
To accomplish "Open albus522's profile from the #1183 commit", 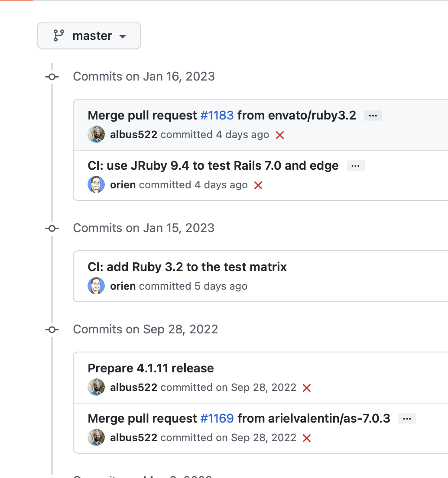I will click(x=134, y=135).
